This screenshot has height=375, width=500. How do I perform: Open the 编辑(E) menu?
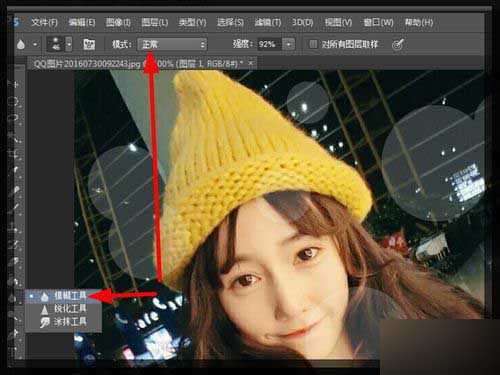pyautogui.click(x=82, y=22)
